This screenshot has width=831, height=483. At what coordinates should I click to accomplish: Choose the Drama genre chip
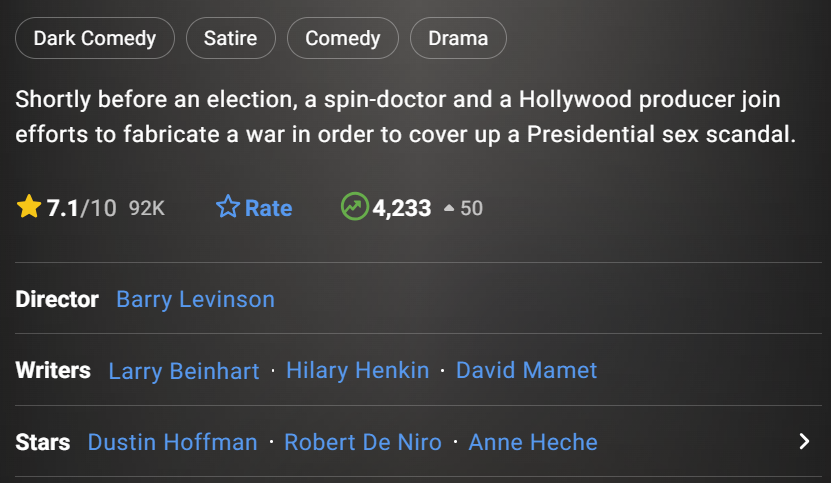[x=458, y=38]
